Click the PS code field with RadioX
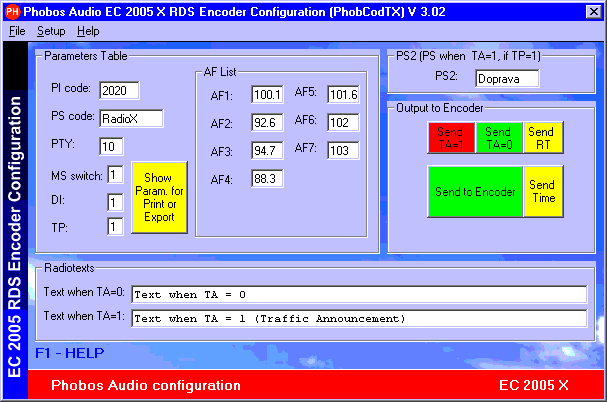The height and width of the screenshot is (402, 607). [131, 119]
